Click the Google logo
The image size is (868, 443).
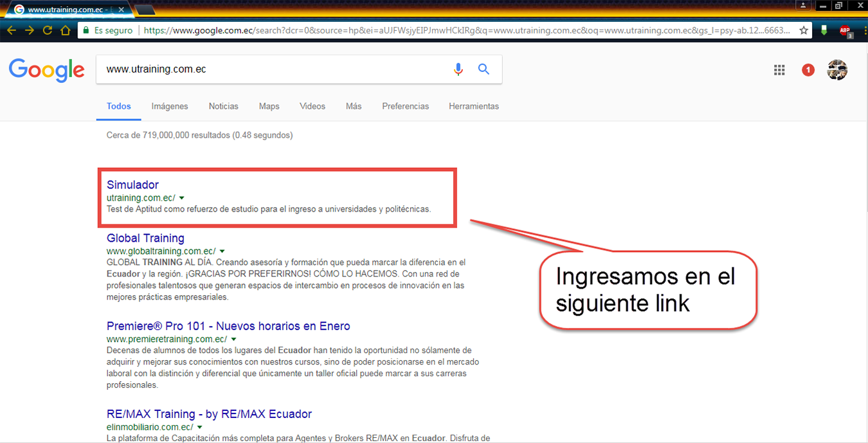click(x=46, y=70)
